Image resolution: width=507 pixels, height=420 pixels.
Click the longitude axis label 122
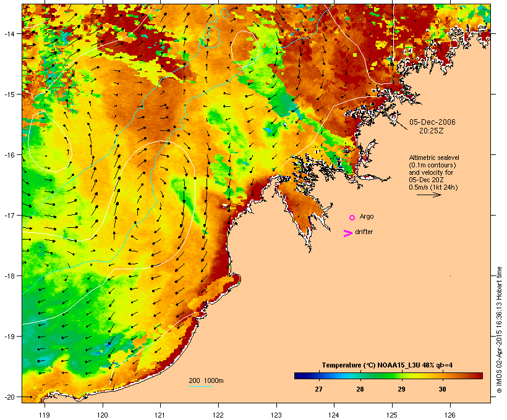(x=218, y=415)
